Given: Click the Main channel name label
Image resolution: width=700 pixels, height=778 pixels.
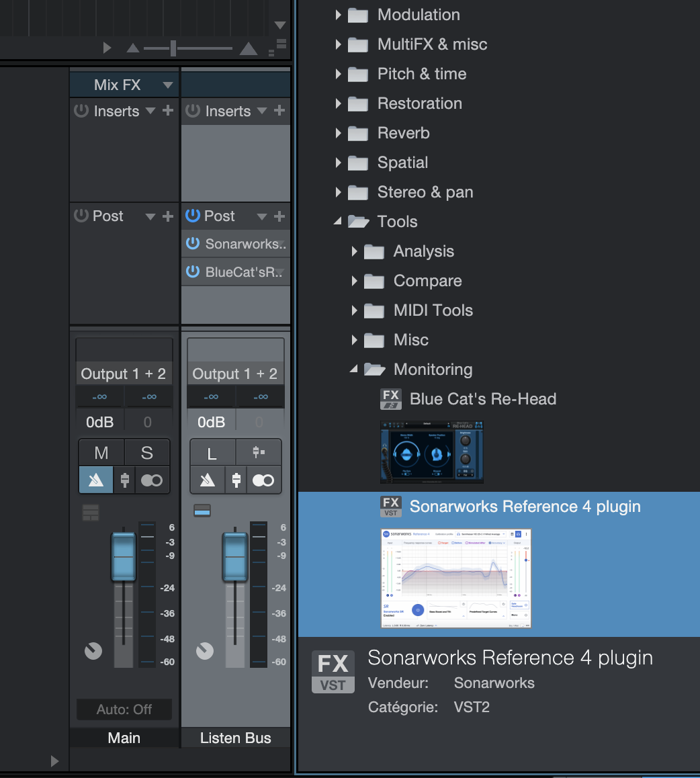Looking at the screenshot, I should 124,738.
